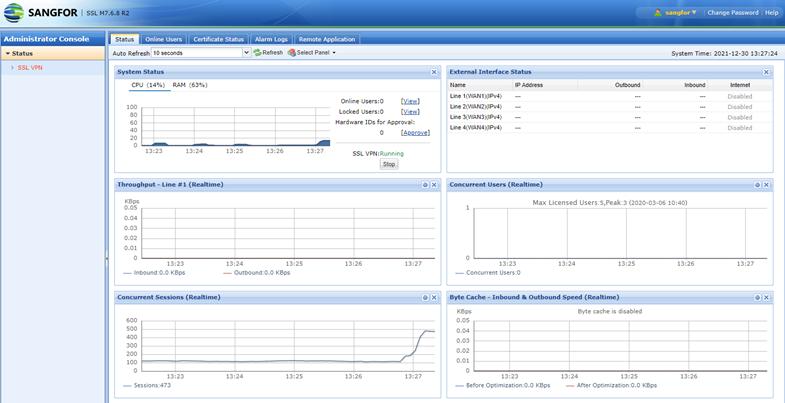
Task: Click the Internet column header
Action: [740, 85]
